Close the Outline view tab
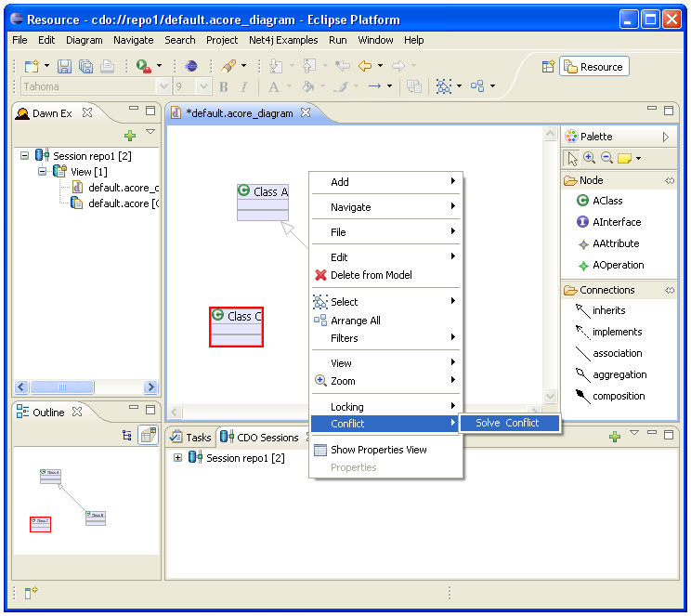Image resolution: width=691 pixels, height=616 pixels. click(x=77, y=412)
